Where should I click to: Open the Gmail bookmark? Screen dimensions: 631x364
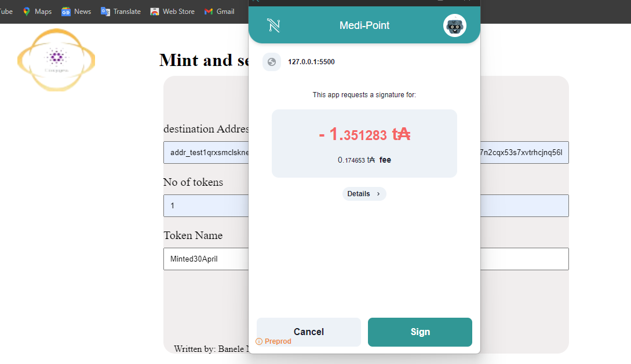click(220, 12)
